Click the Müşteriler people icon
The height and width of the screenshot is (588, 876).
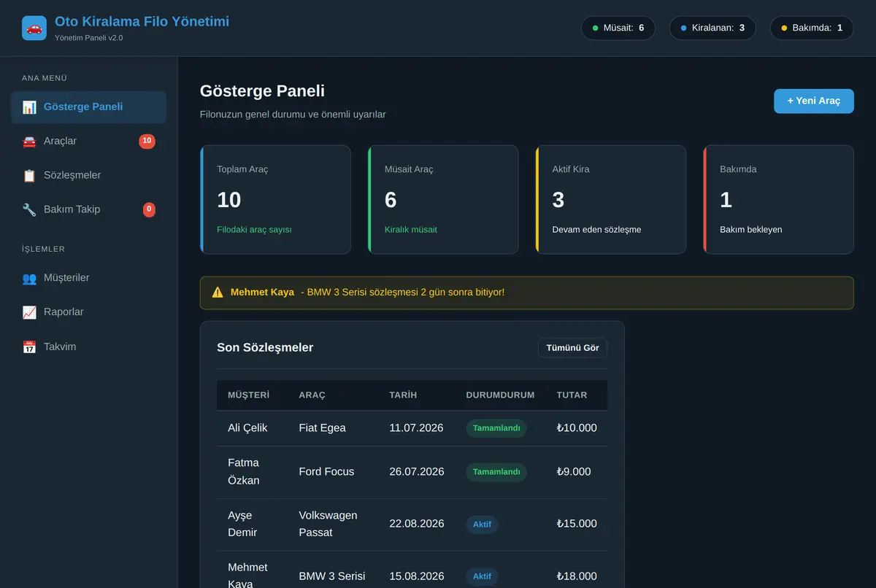[29, 278]
